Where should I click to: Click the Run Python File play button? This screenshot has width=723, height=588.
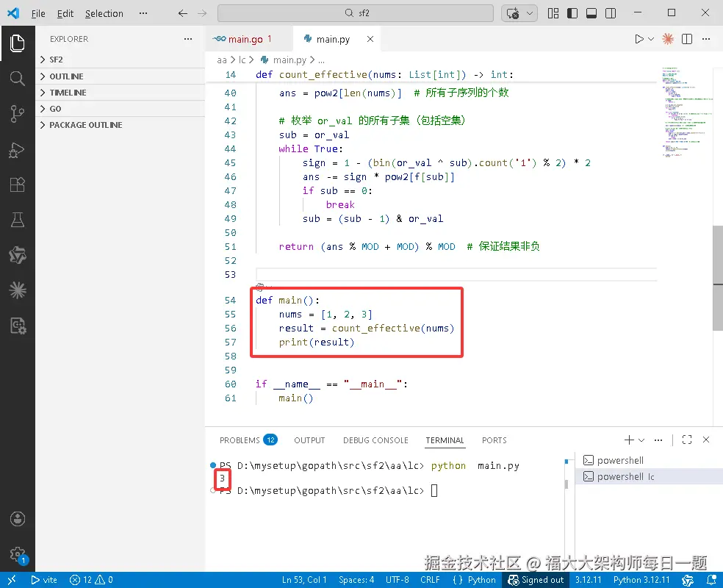coord(639,39)
